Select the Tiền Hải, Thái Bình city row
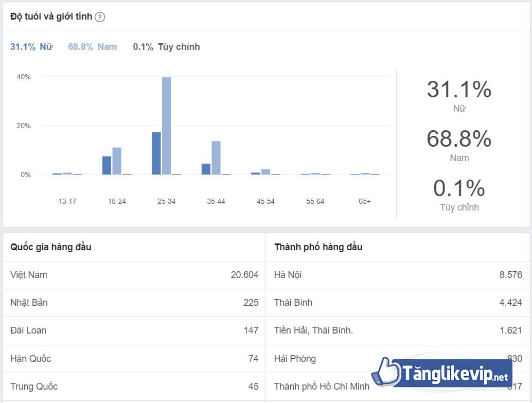 coord(398,330)
